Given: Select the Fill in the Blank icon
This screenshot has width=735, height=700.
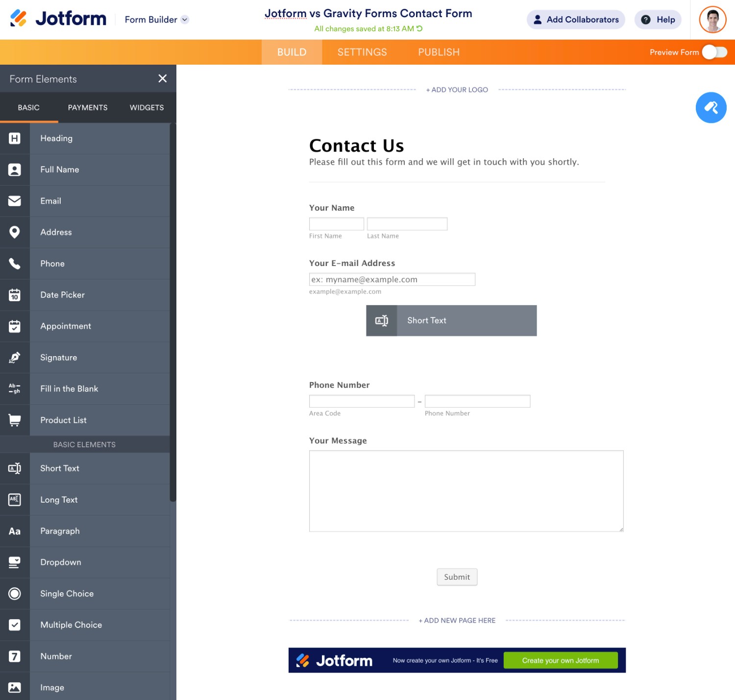Looking at the screenshot, I should pos(15,389).
